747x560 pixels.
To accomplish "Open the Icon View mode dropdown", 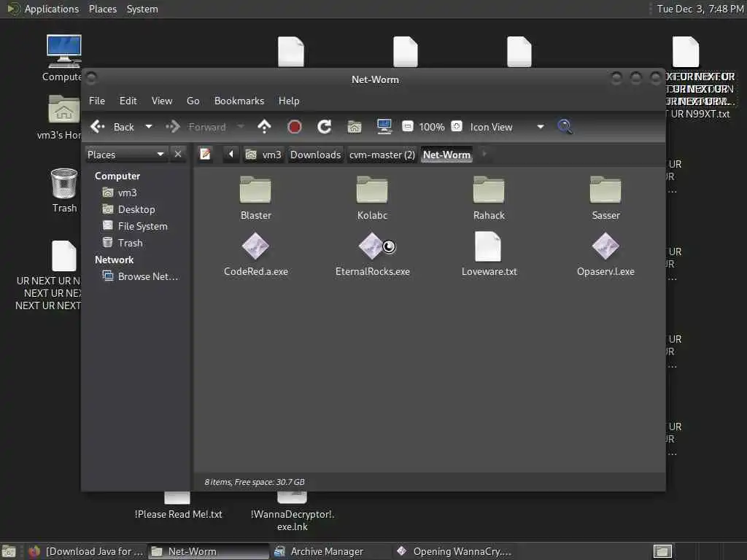I will click(x=508, y=127).
